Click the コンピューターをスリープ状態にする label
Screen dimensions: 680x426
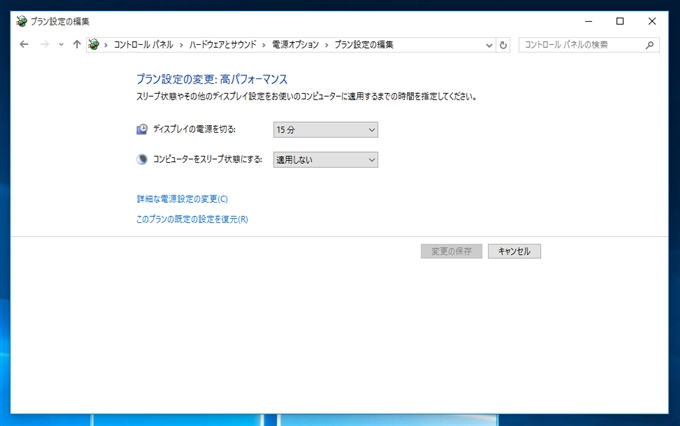[207, 159]
